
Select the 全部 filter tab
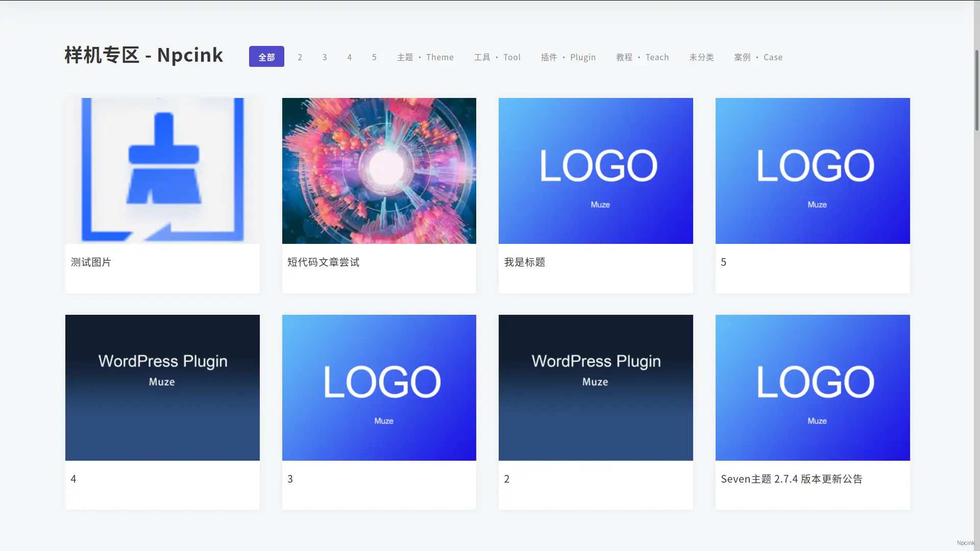pyautogui.click(x=266, y=57)
